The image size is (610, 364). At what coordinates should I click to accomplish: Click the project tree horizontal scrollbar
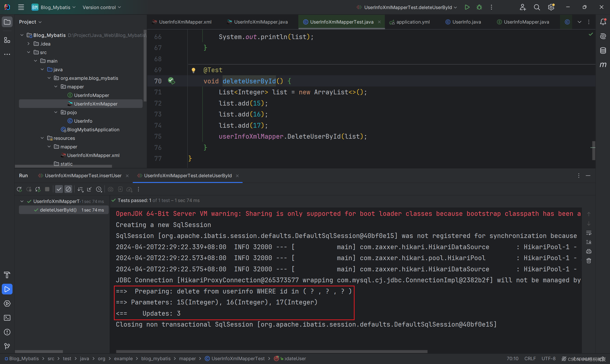[x=64, y=166]
